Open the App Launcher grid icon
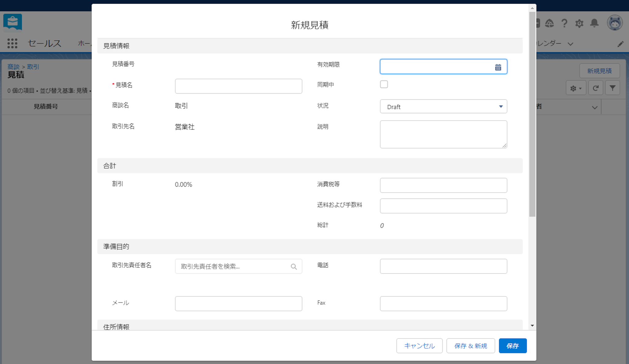This screenshot has width=629, height=364. pos(12,43)
